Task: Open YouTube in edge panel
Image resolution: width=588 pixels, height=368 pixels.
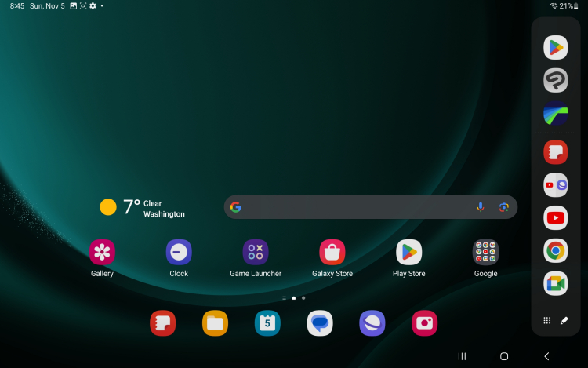Action: pos(555,218)
